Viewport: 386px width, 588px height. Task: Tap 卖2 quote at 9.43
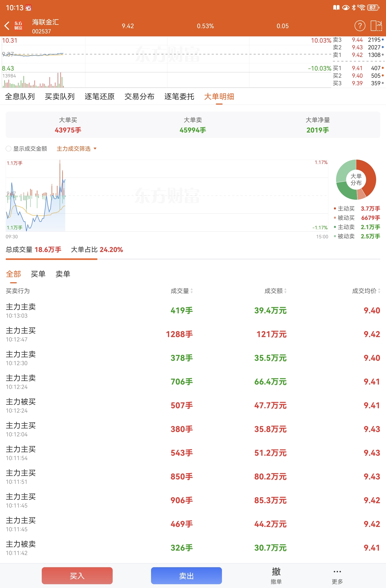pos(358,47)
